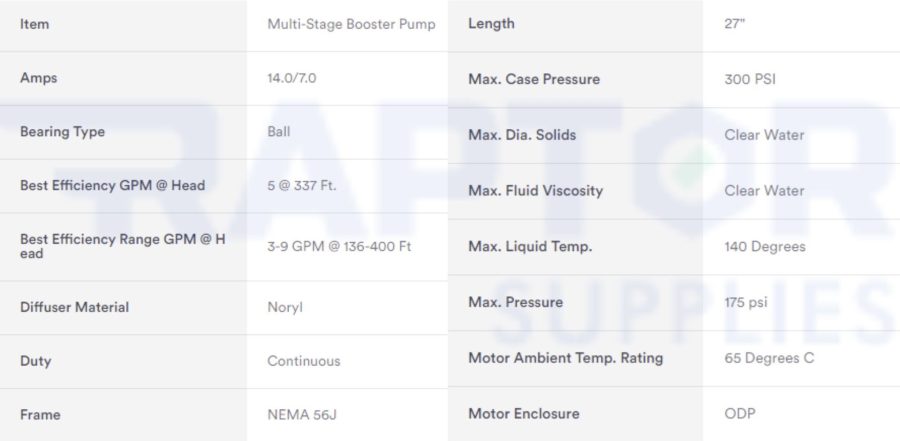Select the '3-9 GPM @ 136-400 Ft' value
The width and height of the screenshot is (900, 441).
point(339,246)
